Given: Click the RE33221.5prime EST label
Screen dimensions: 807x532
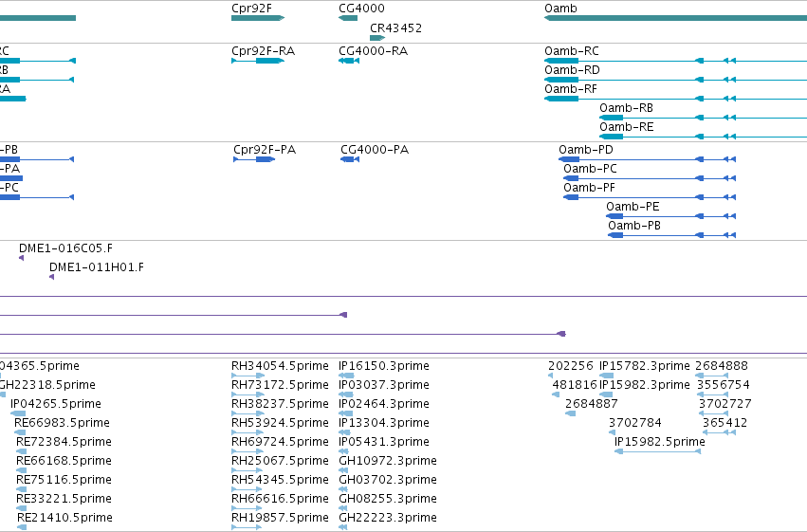Looking at the screenshot, I should pyautogui.click(x=64, y=499).
